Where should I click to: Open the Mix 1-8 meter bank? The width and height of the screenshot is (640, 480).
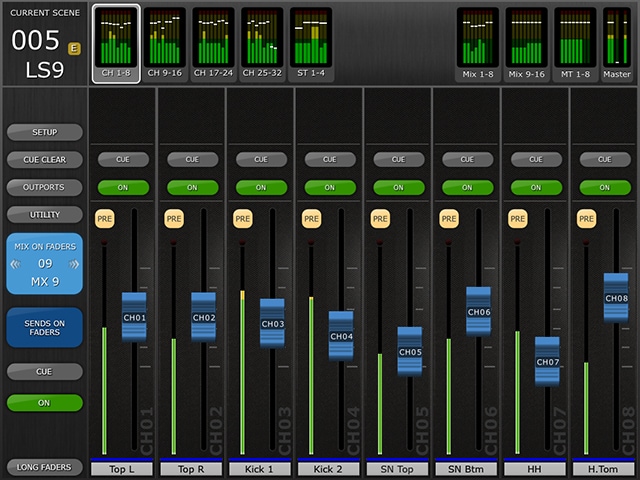(x=478, y=44)
